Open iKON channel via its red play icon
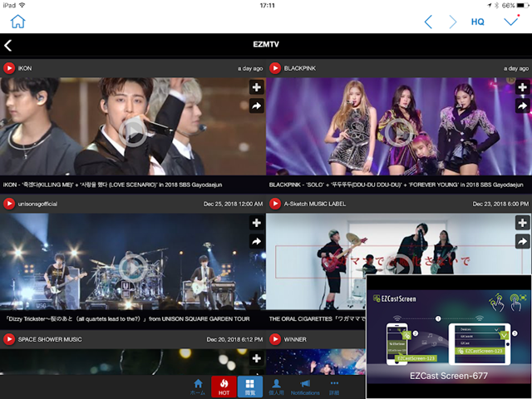This screenshot has height=399, width=532. click(9, 68)
